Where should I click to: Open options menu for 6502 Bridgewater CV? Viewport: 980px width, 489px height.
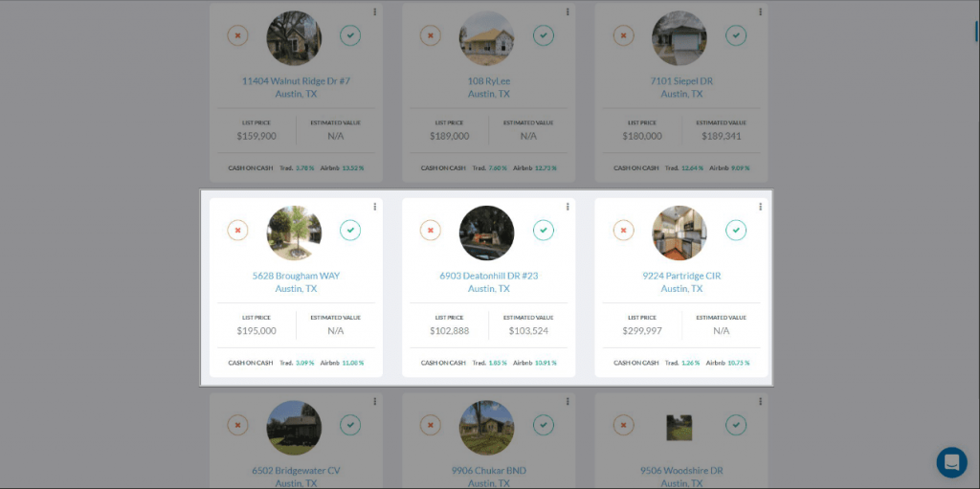(375, 402)
